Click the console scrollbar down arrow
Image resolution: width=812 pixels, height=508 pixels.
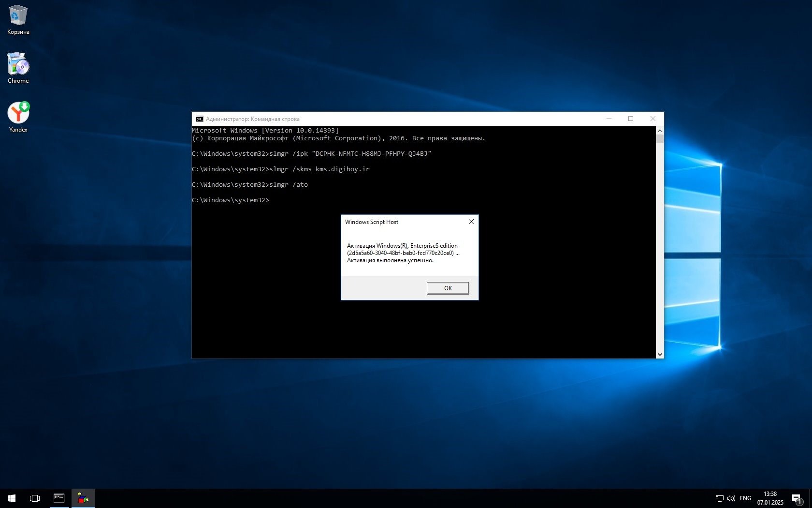point(660,355)
